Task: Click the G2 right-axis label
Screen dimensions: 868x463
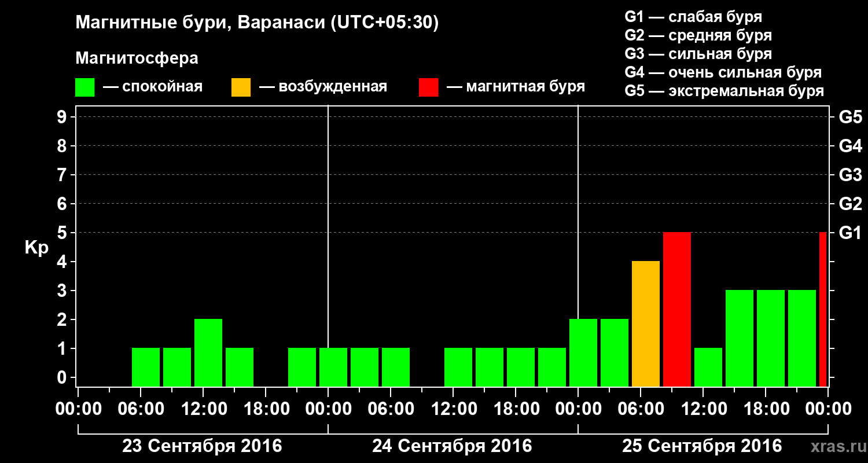Action: coord(850,204)
